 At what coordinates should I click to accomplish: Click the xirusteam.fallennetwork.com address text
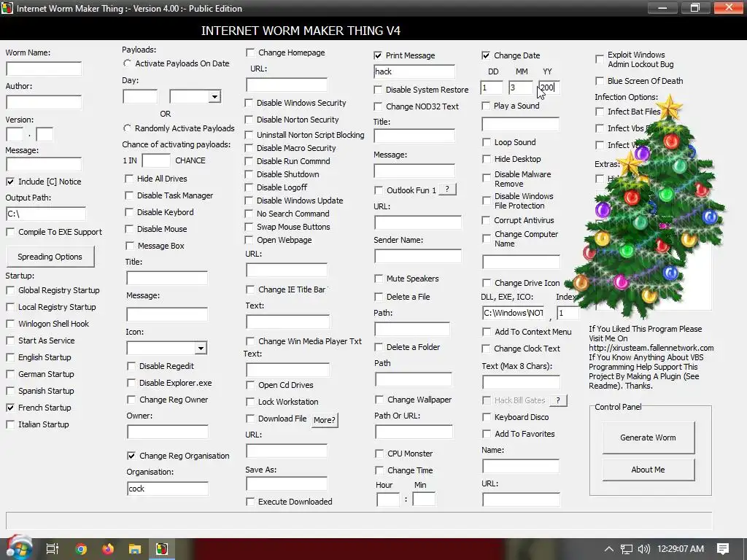pyautogui.click(x=651, y=348)
